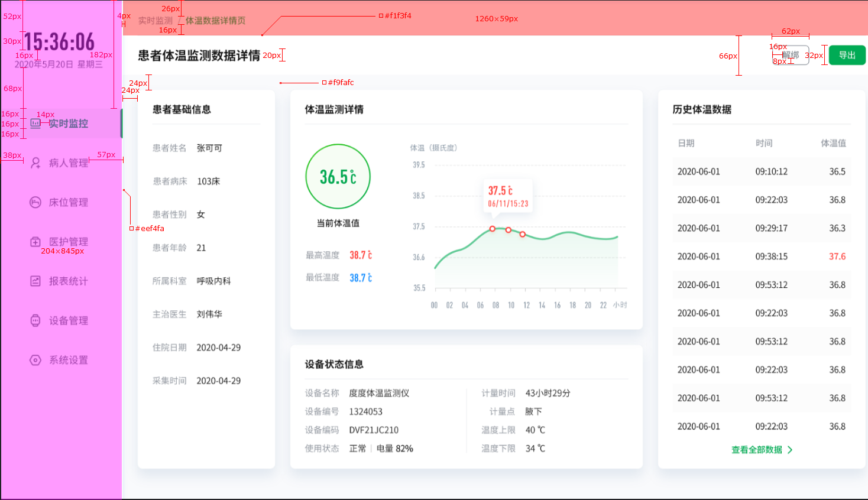
Task: Click the rightmost red chart data point
Action: pos(523,235)
